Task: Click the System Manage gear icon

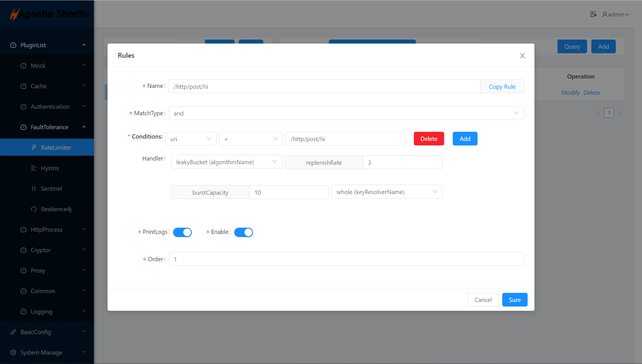Action: pos(13,352)
